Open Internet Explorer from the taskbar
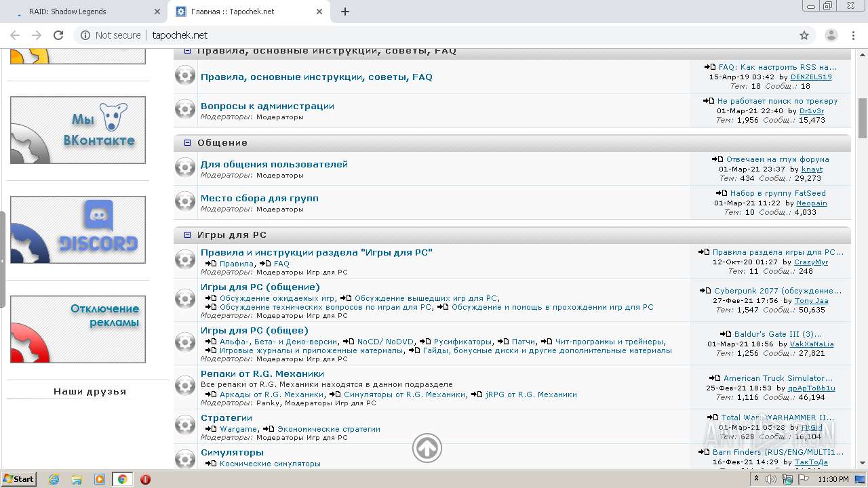Screen dimensions: 868x488 click(54, 479)
